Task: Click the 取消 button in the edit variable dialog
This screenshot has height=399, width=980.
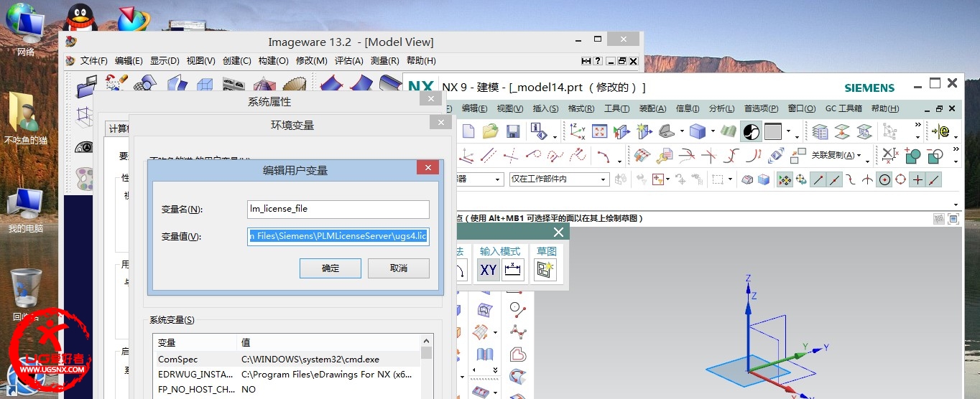Action: pos(398,268)
